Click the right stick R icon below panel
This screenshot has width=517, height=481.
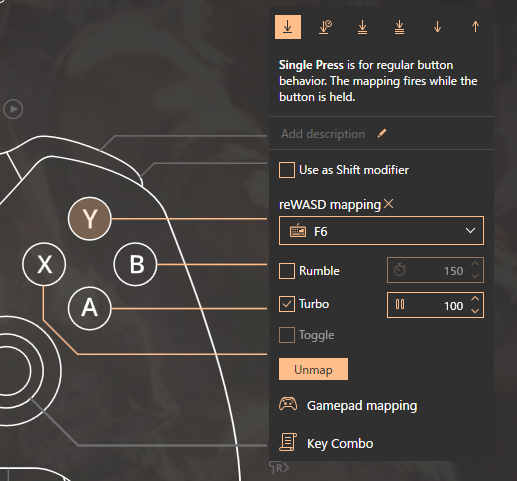click(x=279, y=468)
